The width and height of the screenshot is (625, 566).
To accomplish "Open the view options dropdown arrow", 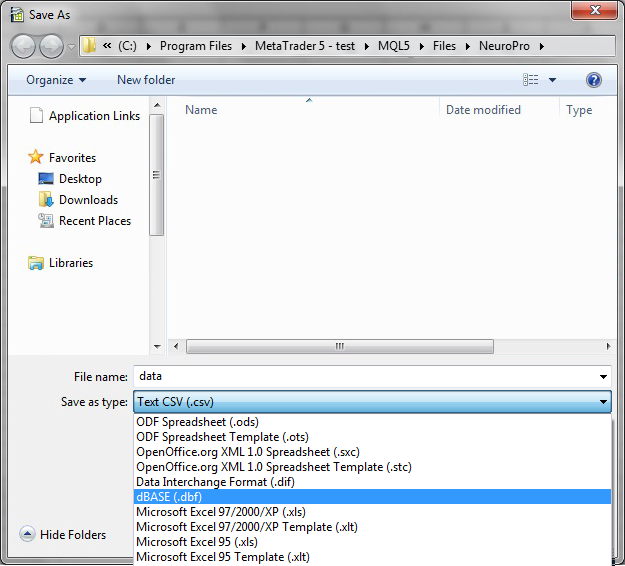I will [552, 80].
